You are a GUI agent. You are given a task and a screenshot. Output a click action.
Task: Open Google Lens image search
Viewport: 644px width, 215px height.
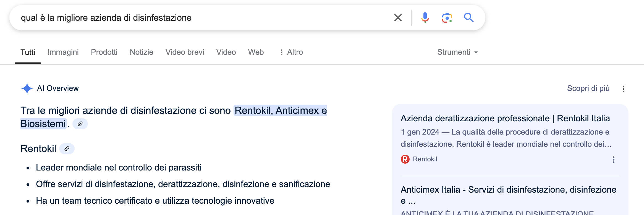pos(447,18)
